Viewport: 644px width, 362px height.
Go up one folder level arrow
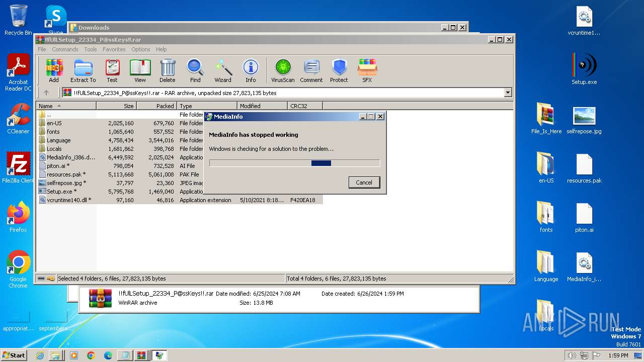46,93
